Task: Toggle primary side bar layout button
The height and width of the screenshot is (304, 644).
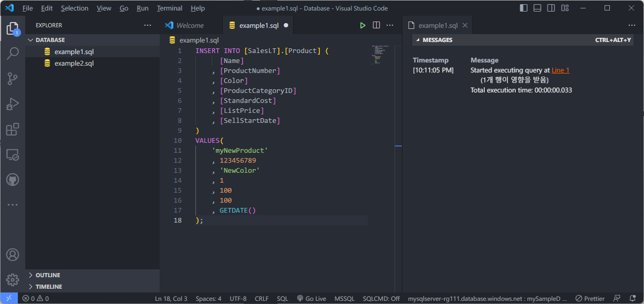Action: point(524,8)
